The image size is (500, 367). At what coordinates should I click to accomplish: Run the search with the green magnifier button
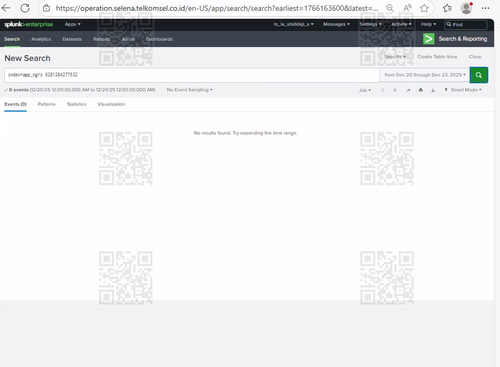point(479,75)
